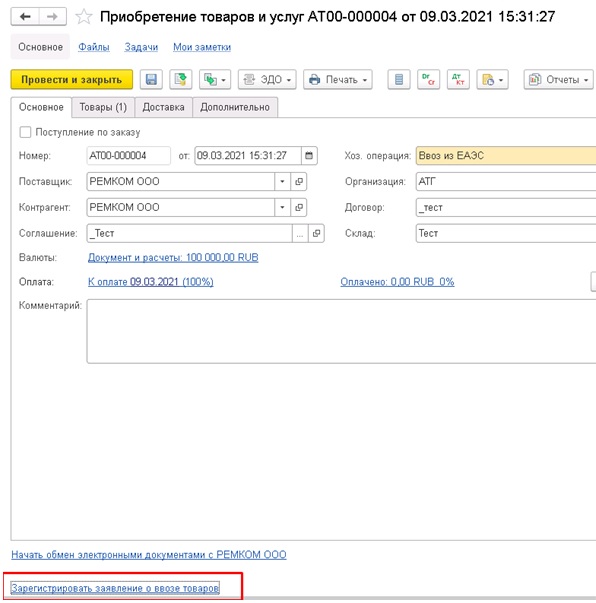Expand the Контрагент dropdown arrow

pos(282,207)
